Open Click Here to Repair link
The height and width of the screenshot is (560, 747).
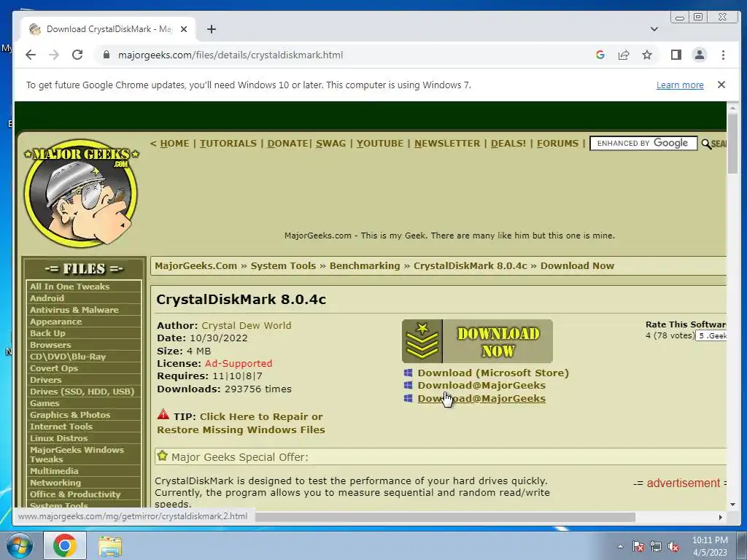pyautogui.click(x=241, y=424)
